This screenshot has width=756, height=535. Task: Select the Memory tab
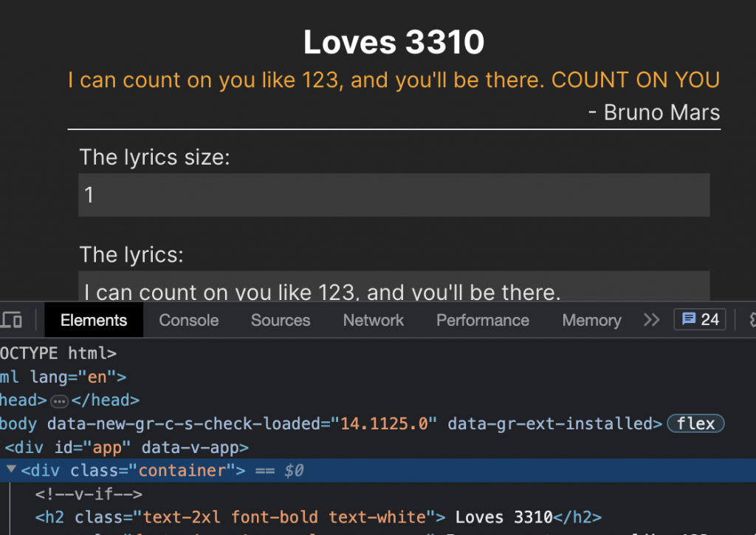point(591,320)
